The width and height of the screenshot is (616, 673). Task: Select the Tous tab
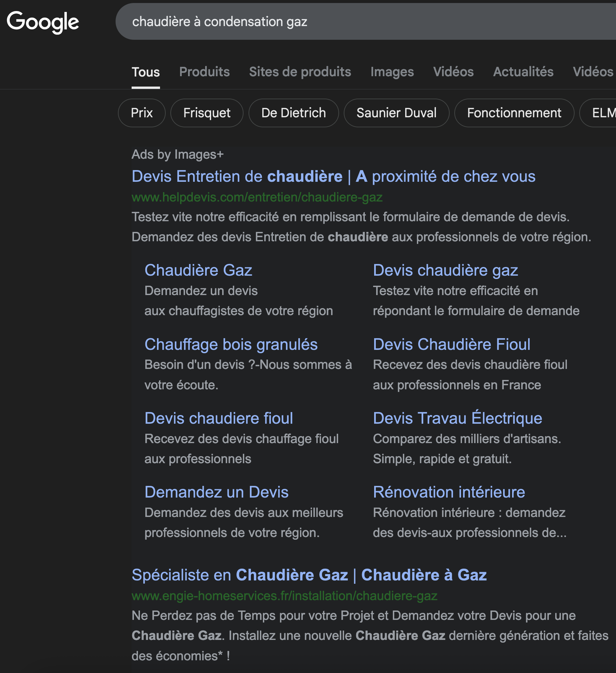click(x=146, y=72)
